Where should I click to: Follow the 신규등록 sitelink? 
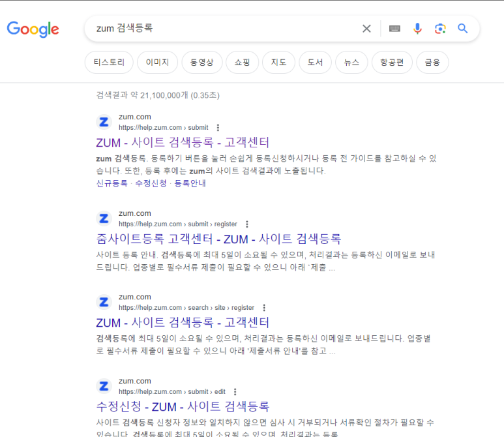pyautogui.click(x=112, y=183)
